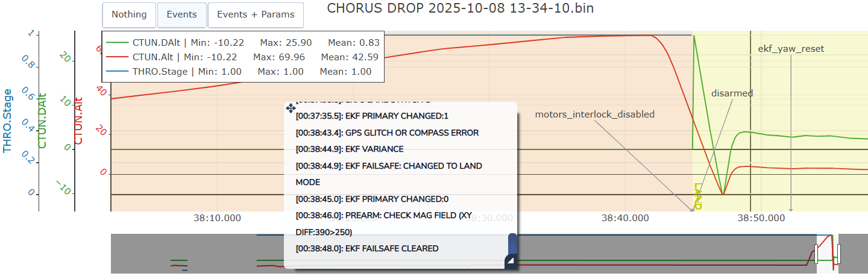Click the disarmed event annotation label
868x279 pixels.
(x=732, y=93)
